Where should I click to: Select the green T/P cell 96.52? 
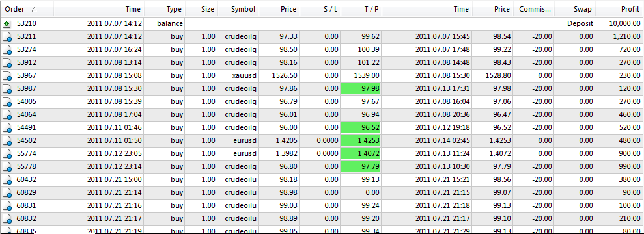click(361, 128)
